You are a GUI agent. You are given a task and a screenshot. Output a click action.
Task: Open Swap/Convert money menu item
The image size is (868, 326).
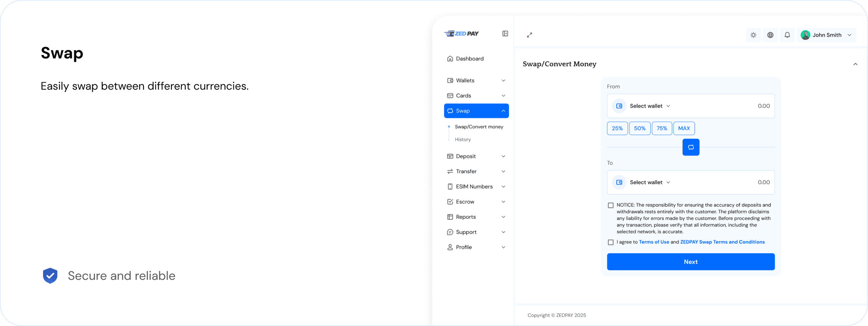tap(479, 127)
